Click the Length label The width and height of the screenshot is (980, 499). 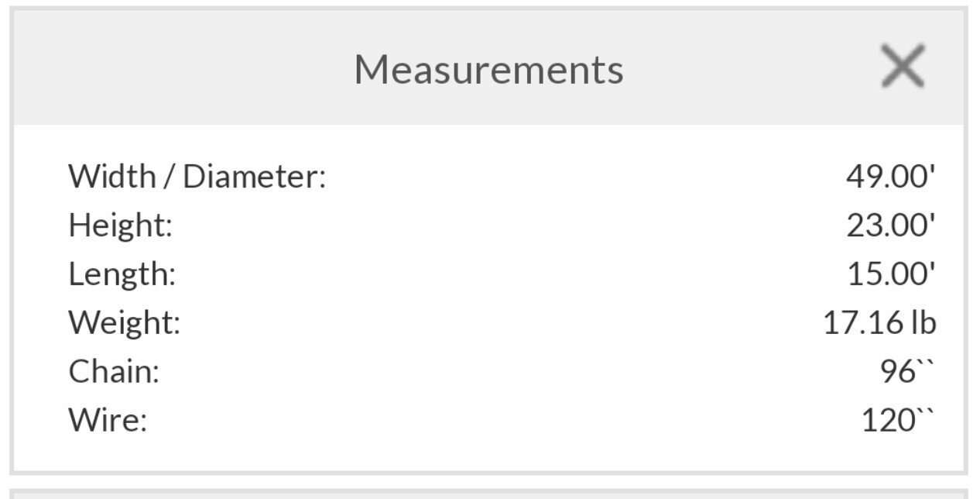click(x=122, y=274)
